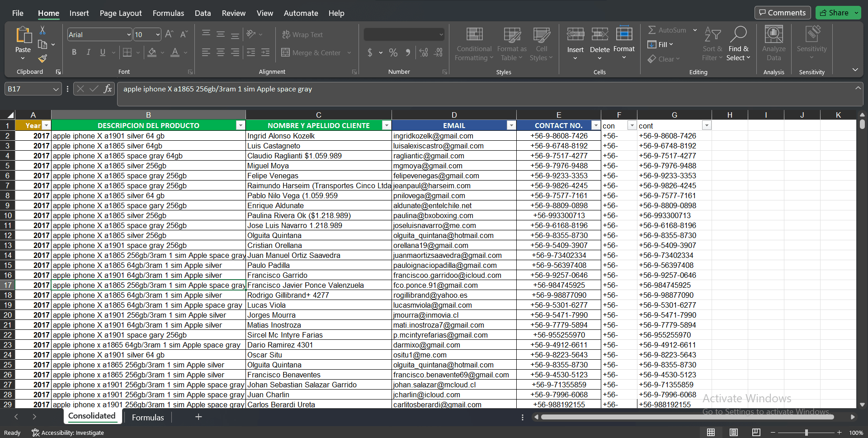Apply the red Font Color
This screenshot has width=868, height=438.
point(175,52)
